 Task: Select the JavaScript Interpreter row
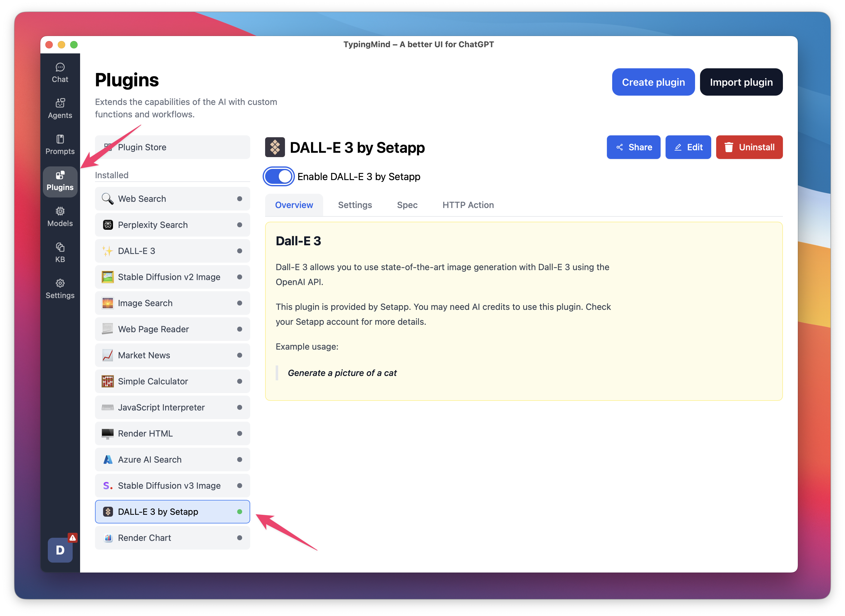coord(172,408)
